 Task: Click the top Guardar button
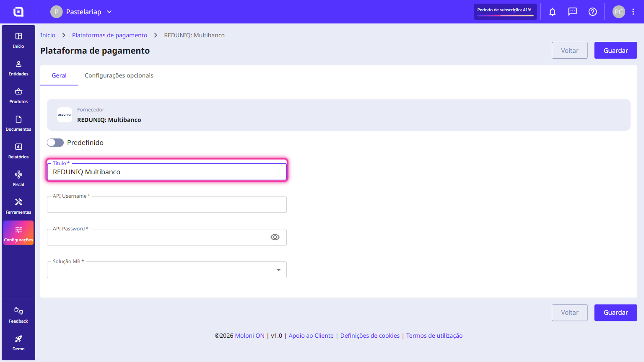point(616,50)
